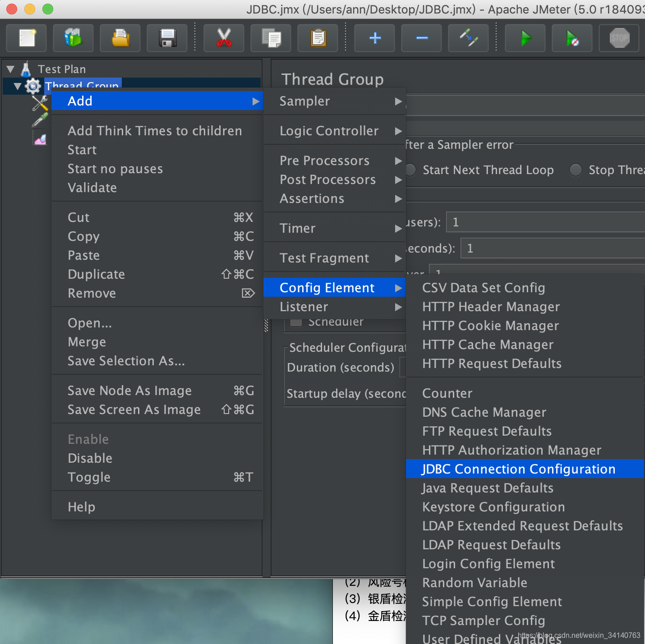645x644 pixels.
Task: Open the Pre Processors submenu
Action: coord(335,161)
